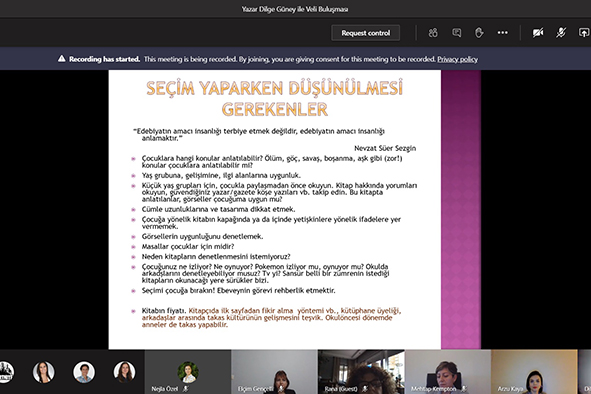Screen dimensions: 591x394
Task: Select the Mehtap Kempton video tile
Action: pyautogui.click(x=448, y=372)
